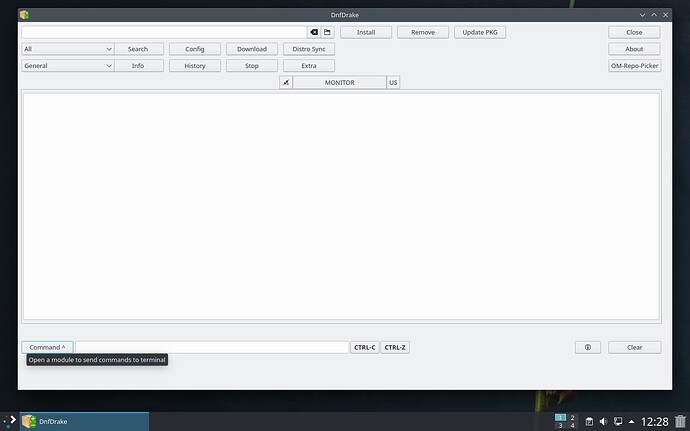
Task: Click the Download button
Action: tap(252, 49)
